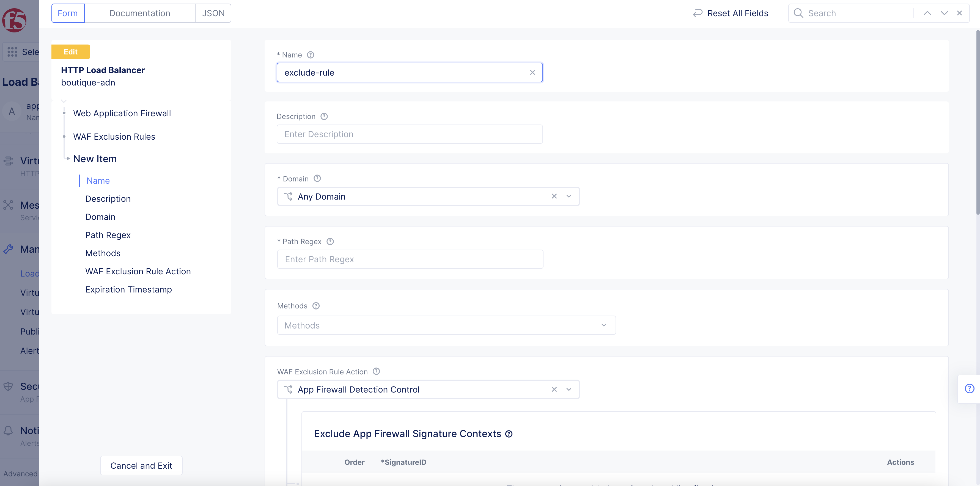Open the floating help question icon
Screen dimensions: 980x486
click(969, 389)
